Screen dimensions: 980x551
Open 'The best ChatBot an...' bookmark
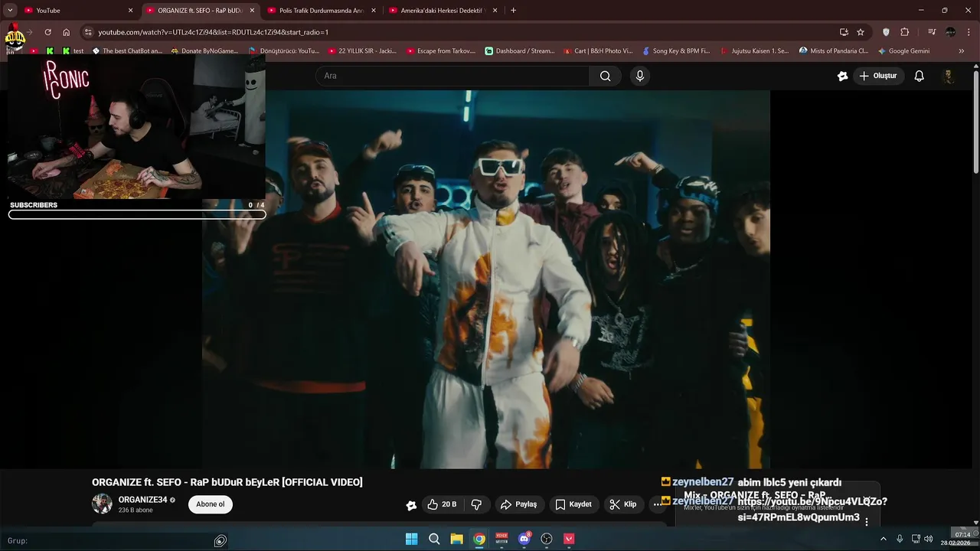click(127, 51)
